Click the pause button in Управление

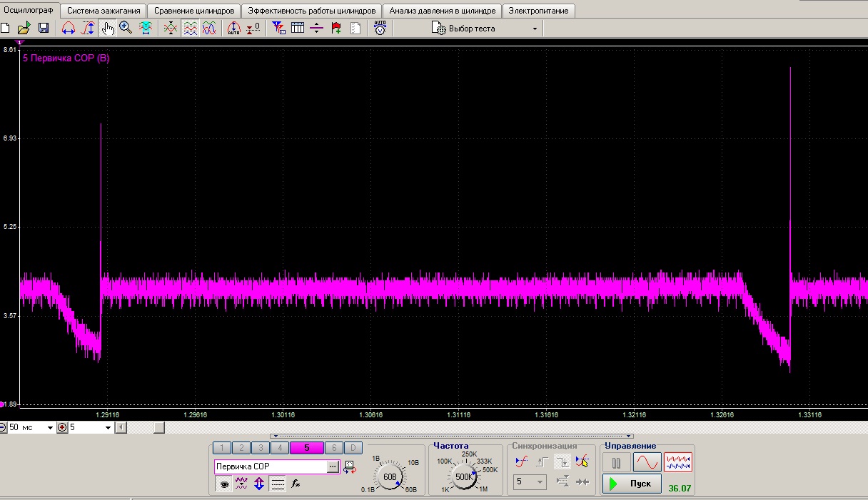(617, 463)
